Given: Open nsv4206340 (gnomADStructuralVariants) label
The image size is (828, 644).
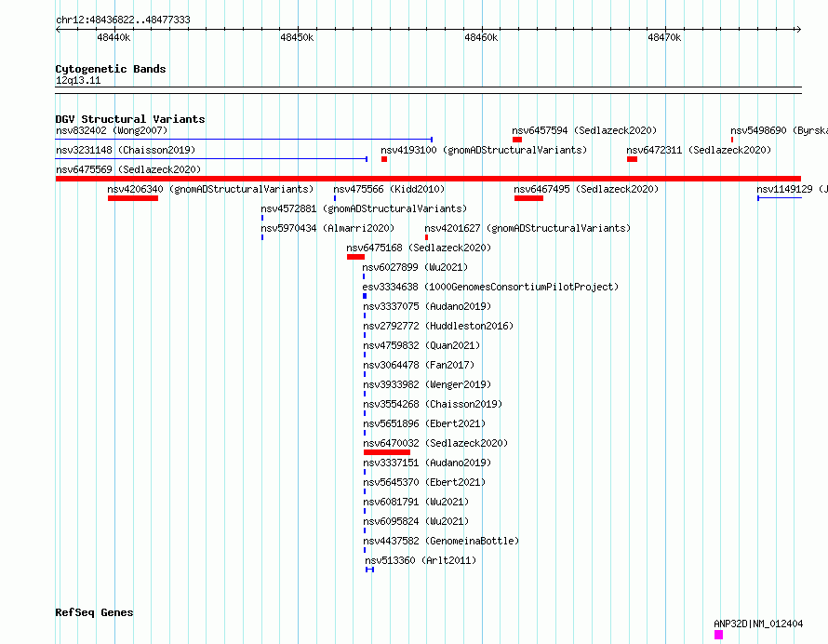Looking at the screenshot, I should coord(210,189).
